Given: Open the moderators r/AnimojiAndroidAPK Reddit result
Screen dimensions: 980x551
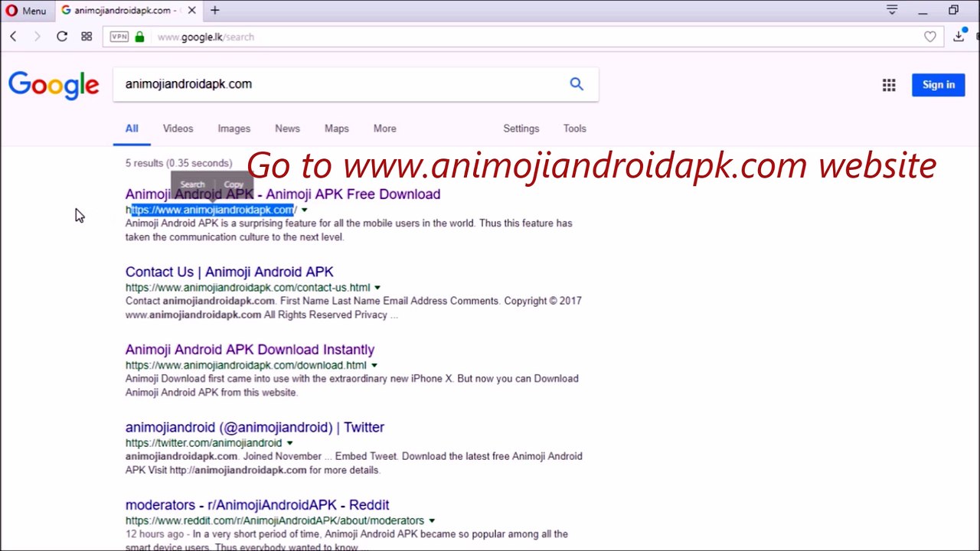Looking at the screenshot, I should point(257,505).
